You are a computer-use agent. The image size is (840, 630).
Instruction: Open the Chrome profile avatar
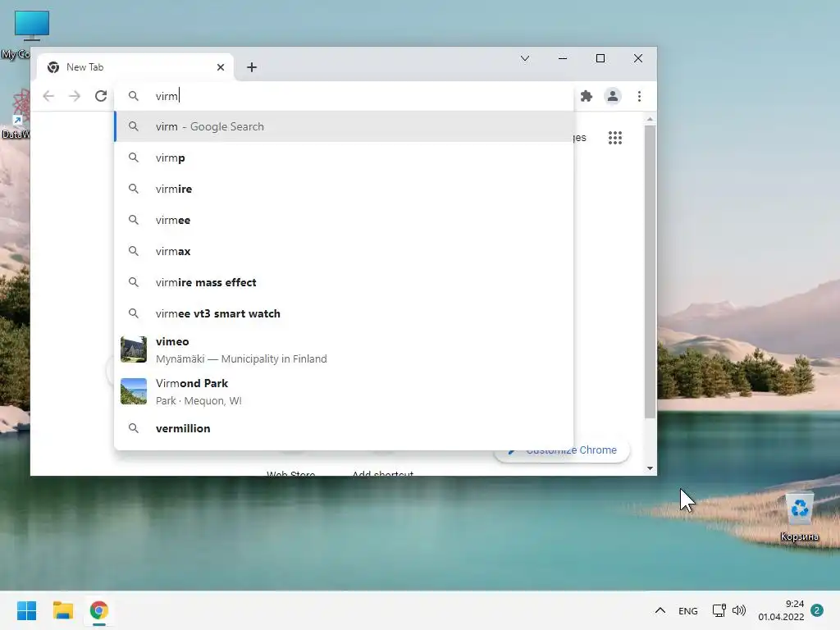[612, 96]
